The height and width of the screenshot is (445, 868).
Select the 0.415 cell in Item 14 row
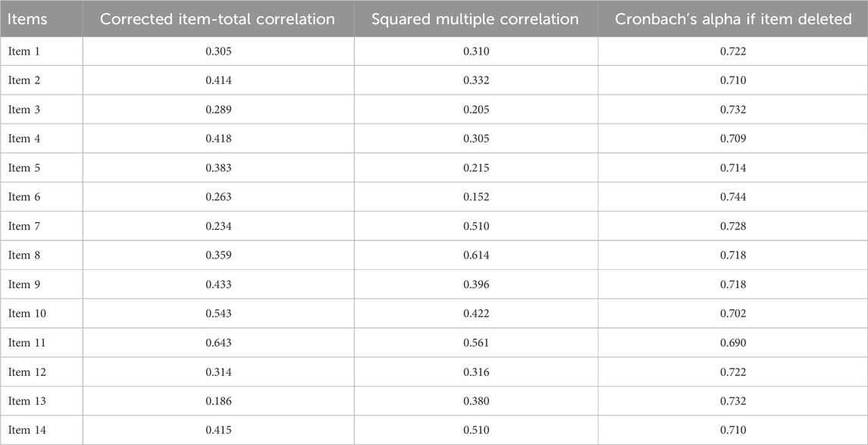pos(218,430)
